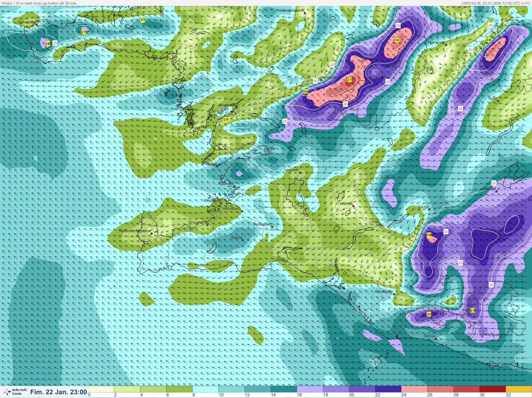This screenshot has width=532, height=398.
Task: Click the Bláfjöll station label
Action: [x=236, y=238]
